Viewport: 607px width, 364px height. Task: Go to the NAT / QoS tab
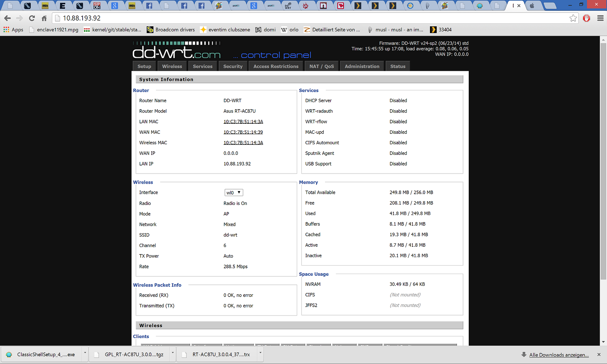tap(322, 66)
